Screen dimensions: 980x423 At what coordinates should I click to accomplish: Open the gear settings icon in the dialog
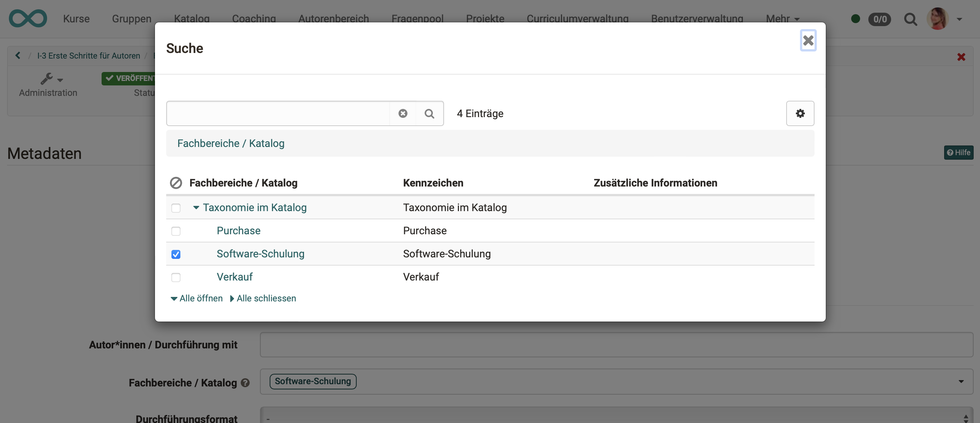(800, 113)
